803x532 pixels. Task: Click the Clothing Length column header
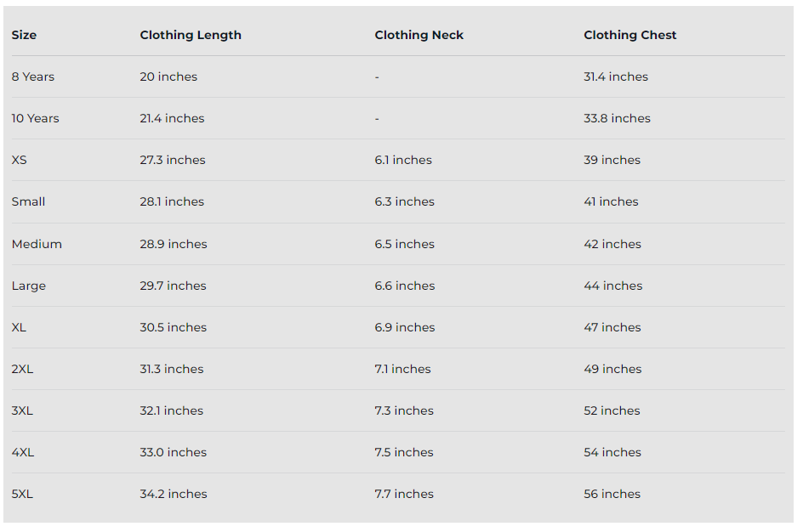pos(191,35)
